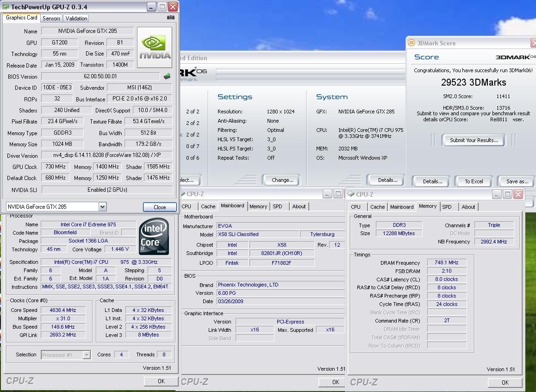Screen dimensions: 536x392
Task: Select the Graphics Card tab in GPU-Z
Action: pyautogui.click(x=22, y=18)
